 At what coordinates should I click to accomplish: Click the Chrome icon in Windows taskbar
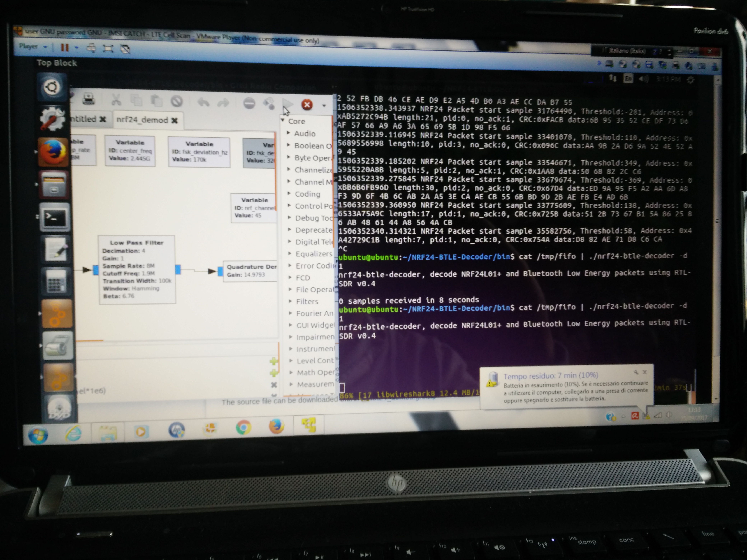[243, 427]
